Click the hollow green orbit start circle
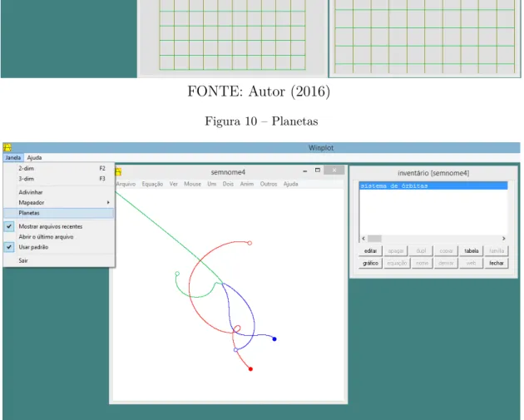524x420 pixels. point(177,274)
